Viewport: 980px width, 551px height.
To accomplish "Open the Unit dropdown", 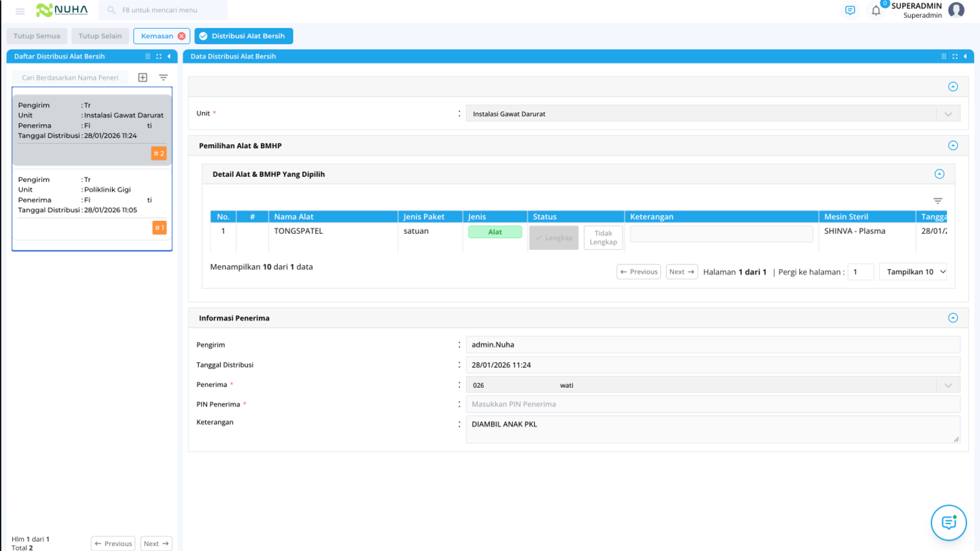I will pyautogui.click(x=713, y=114).
